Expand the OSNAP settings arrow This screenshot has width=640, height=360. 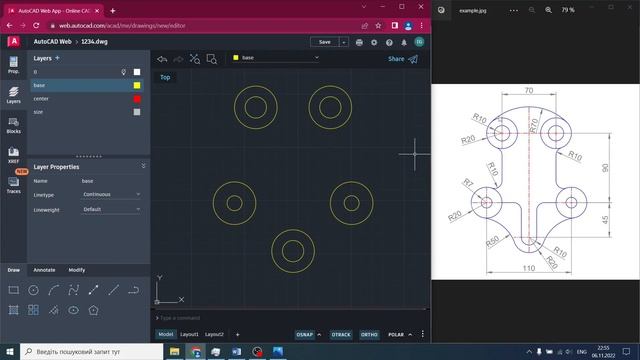(319, 335)
